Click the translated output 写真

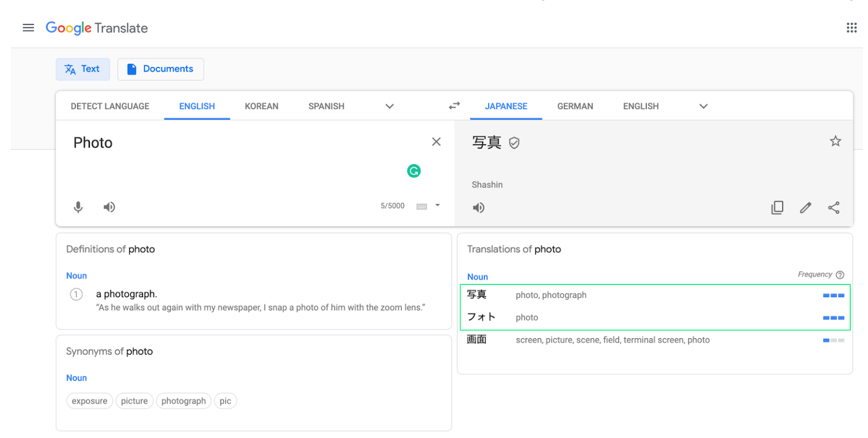pyautogui.click(x=487, y=142)
